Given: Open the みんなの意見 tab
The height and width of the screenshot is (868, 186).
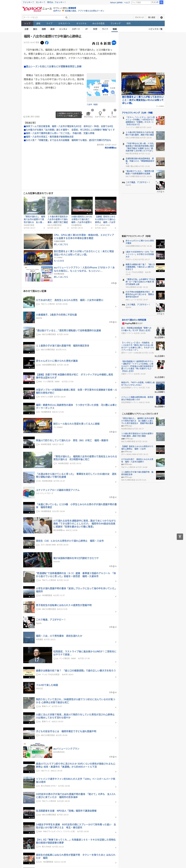Looking at the screenshot, I should tap(98, 24).
